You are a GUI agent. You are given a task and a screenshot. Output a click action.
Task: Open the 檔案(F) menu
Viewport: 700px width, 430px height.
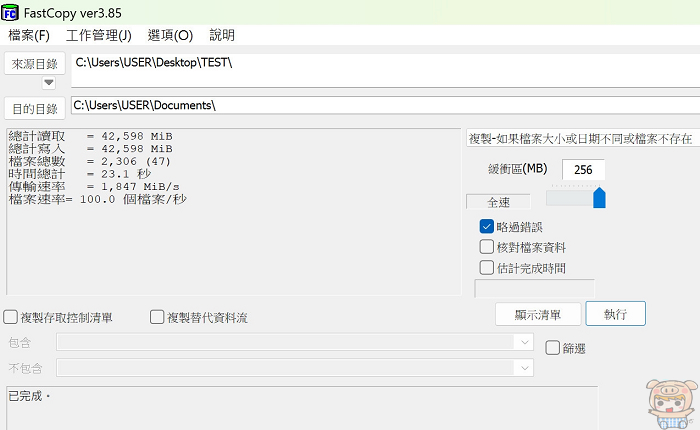pyautogui.click(x=29, y=36)
